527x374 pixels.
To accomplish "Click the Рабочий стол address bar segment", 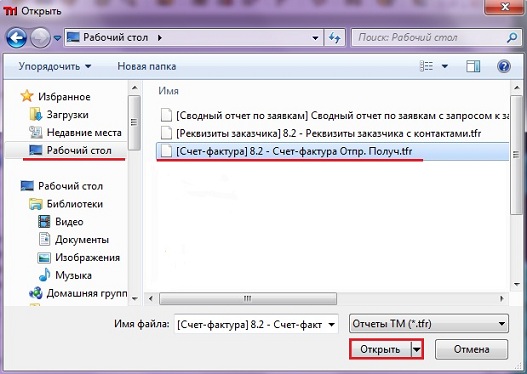I will tap(116, 38).
